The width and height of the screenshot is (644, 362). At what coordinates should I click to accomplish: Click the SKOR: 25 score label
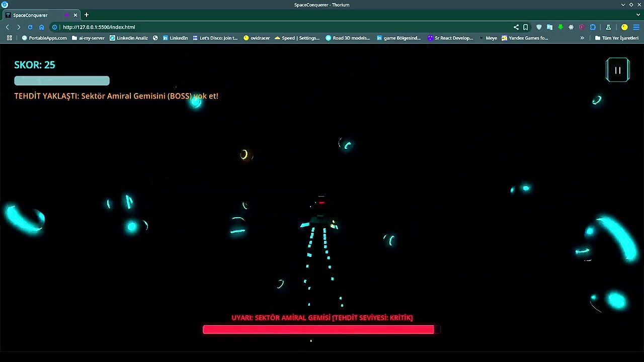pyautogui.click(x=35, y=65)
